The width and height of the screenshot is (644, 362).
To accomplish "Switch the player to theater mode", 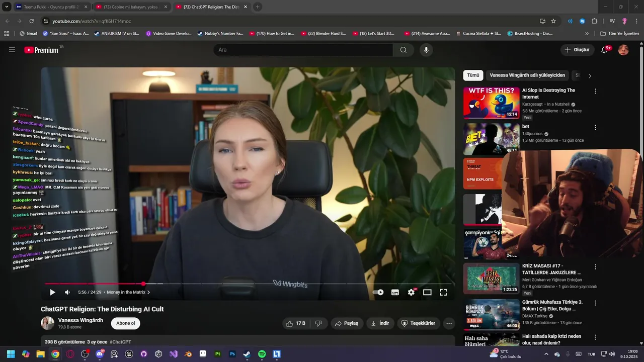I will [427, 292].
